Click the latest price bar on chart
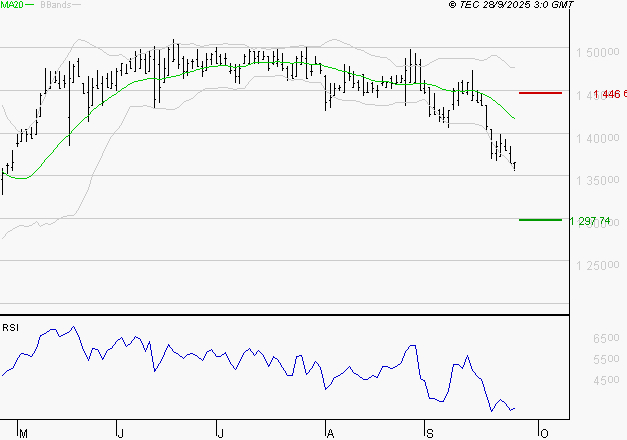The image size is (627, 440). [x=515, y=166]
